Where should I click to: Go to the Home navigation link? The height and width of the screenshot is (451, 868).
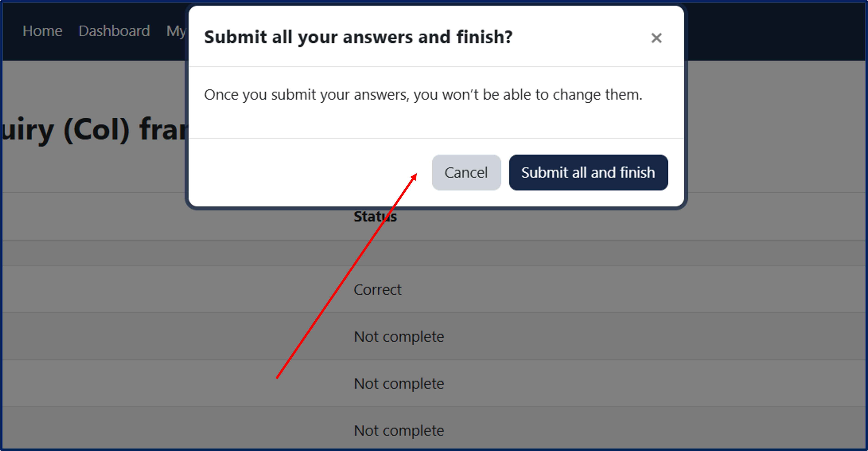43,31
